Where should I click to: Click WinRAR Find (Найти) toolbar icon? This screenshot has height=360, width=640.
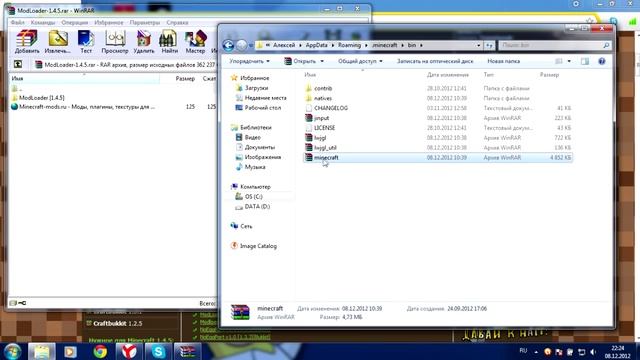(x=169, y=42)
